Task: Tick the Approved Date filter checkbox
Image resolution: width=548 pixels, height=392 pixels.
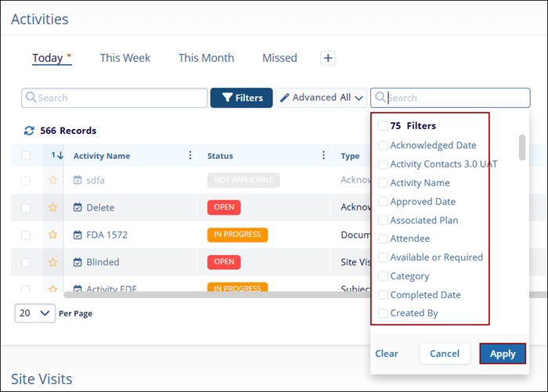Action: 382,202
